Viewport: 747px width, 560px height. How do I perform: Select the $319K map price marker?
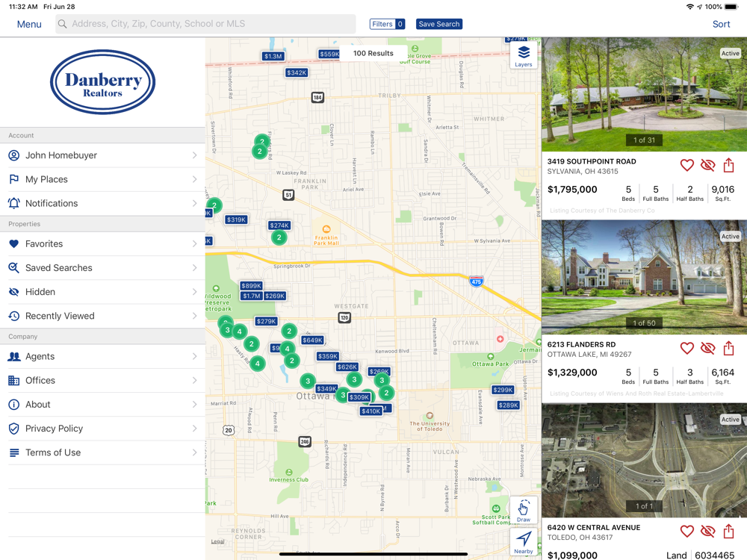[236, 220]
